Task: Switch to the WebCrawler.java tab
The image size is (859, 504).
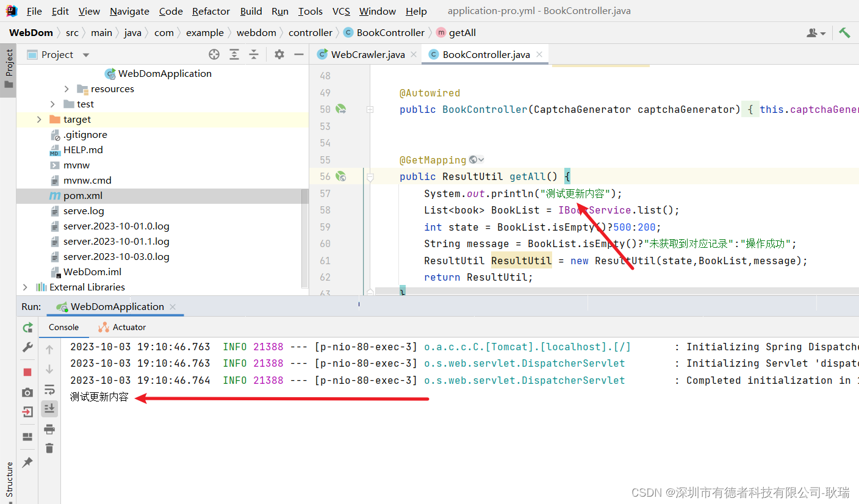Action: pyautogui.click(x=367, y=54)
